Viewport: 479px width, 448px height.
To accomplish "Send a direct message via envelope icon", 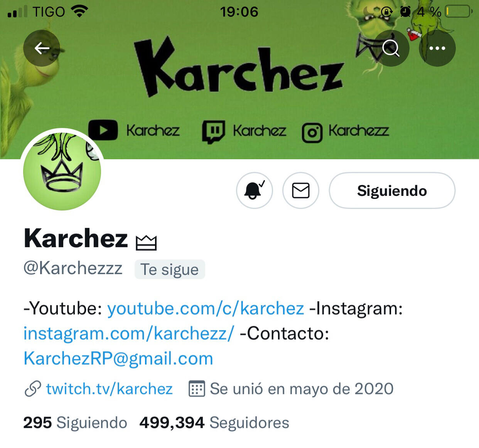I will click(x=301, y=190).
